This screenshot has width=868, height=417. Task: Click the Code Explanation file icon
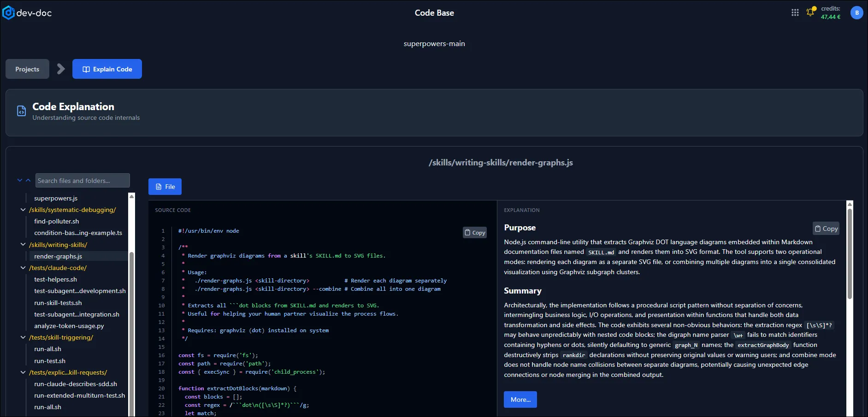(21, 111)
